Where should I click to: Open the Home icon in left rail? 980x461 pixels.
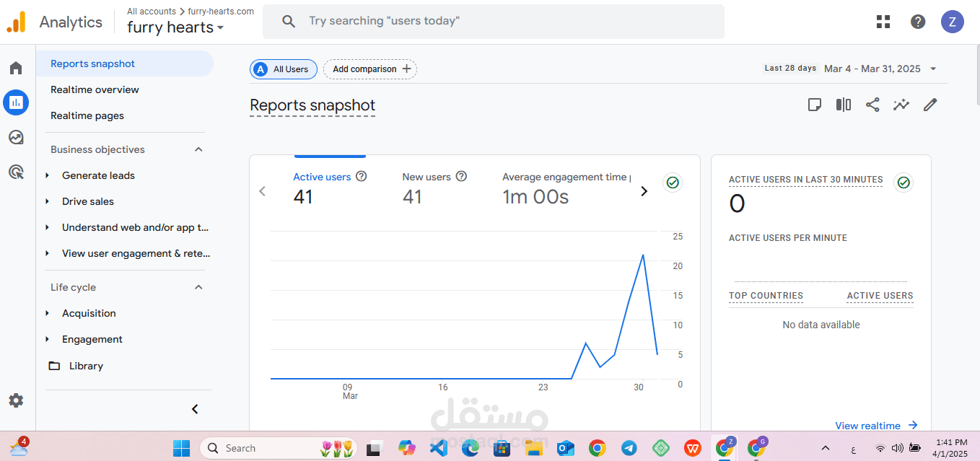[x=16, y=68]
